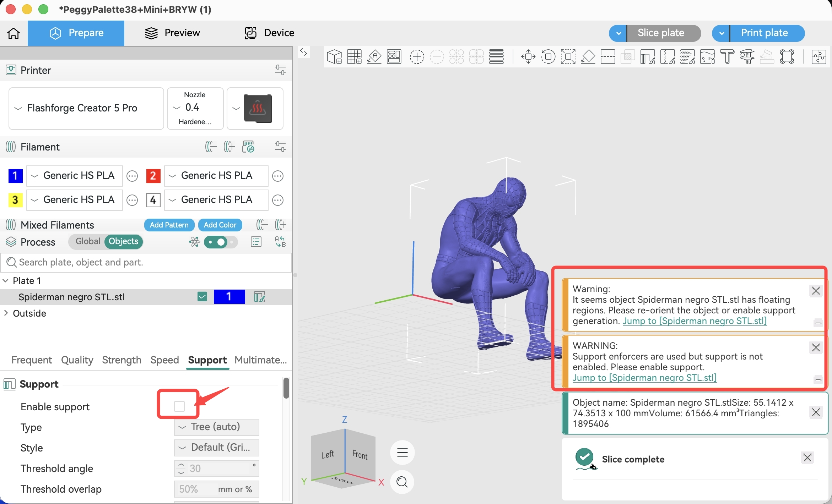This screenshot has width=832, height=504.
Task: Open filament 4 Generic HS PLA dropdown
Action: click(216, 200)
